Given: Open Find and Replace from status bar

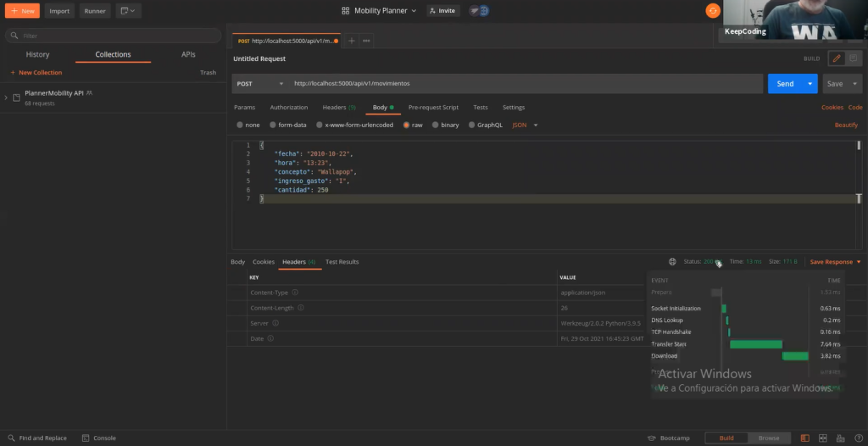Looking at the screenshot, I should pos(37,438).
